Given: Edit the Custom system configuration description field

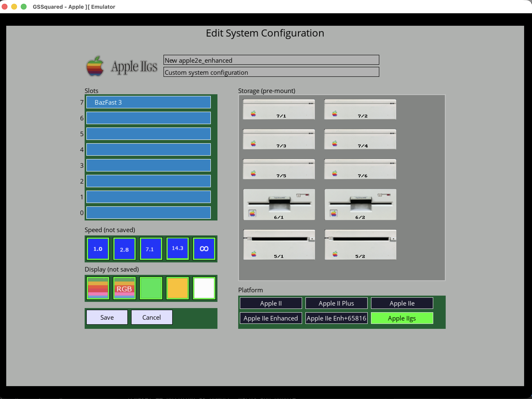Looking at the screenshot, I should tap(271, 72).
